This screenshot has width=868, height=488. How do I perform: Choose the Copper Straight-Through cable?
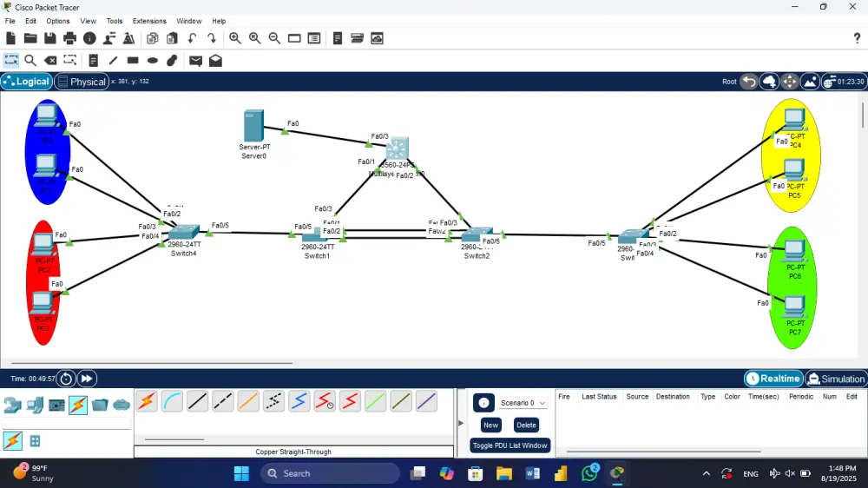coord(198,401)
